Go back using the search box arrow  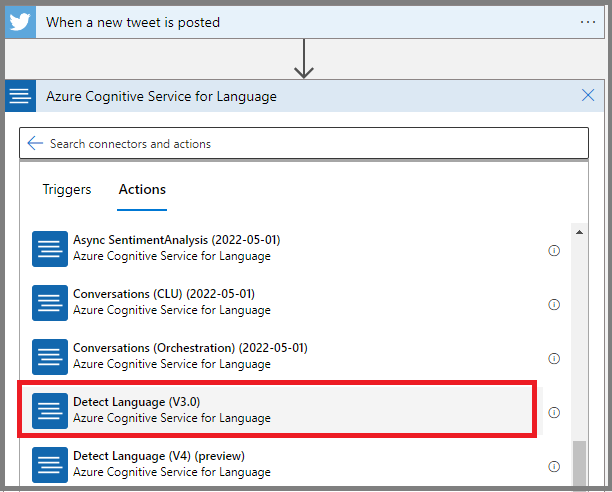pos(35,143)
